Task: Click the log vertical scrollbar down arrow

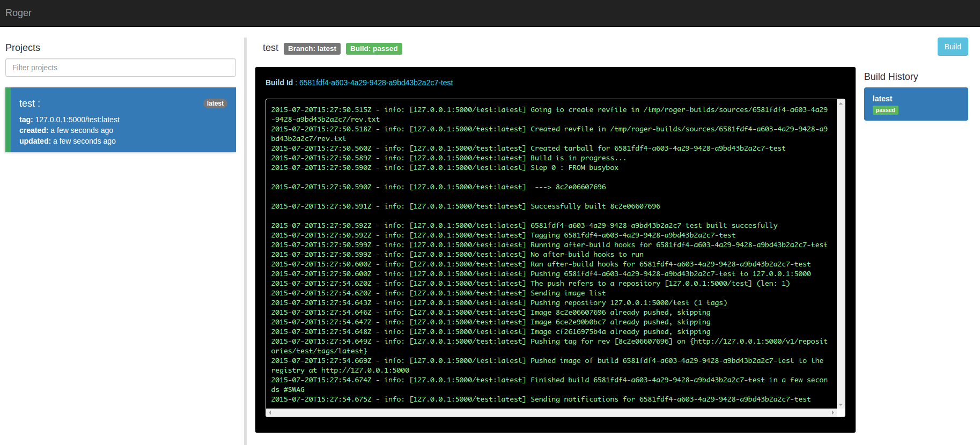Action: pyautogui.click(x=841, y=405)
